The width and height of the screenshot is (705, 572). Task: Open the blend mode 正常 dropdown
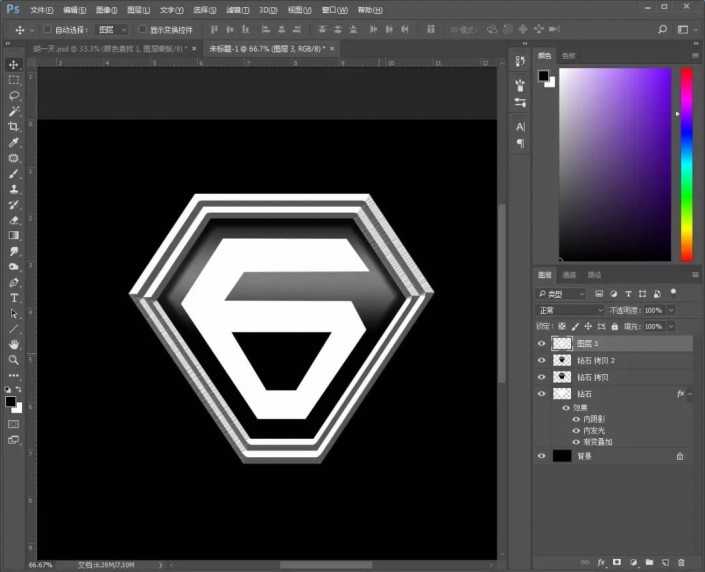pyautogui.click(x=570, y=310)
